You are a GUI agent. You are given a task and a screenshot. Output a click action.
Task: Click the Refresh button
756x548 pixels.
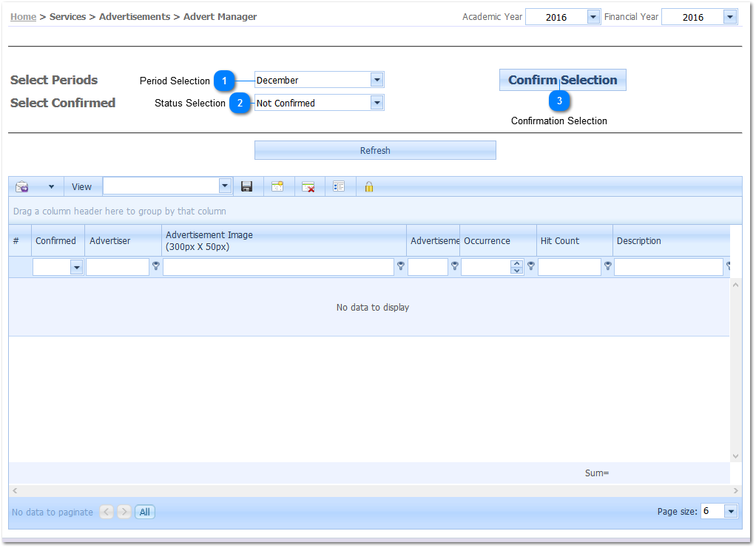pos(375,151)
